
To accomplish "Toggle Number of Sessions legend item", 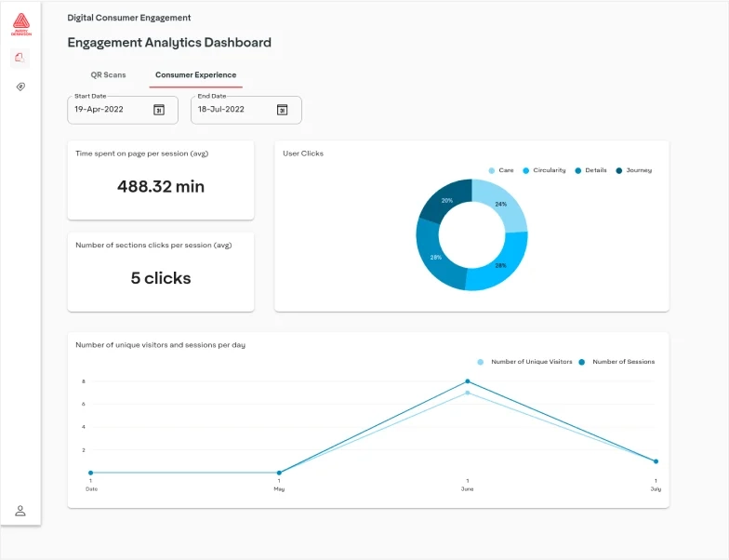I will click(x=617, y=362).
